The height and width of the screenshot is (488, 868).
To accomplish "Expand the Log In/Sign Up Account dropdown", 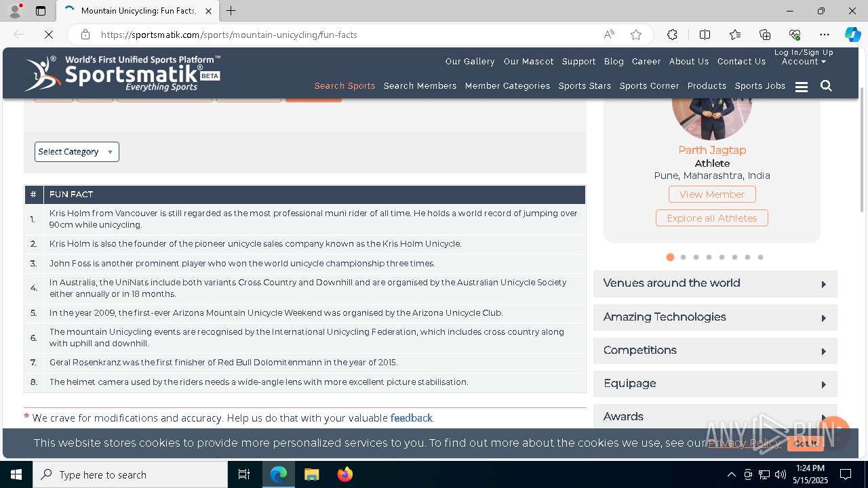I will coord(804,57).
